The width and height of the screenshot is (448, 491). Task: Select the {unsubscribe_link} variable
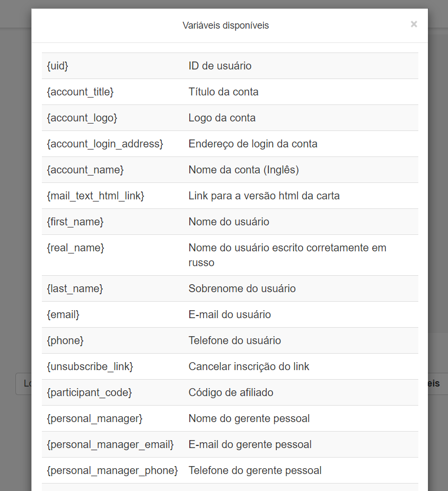pos(90,366)
